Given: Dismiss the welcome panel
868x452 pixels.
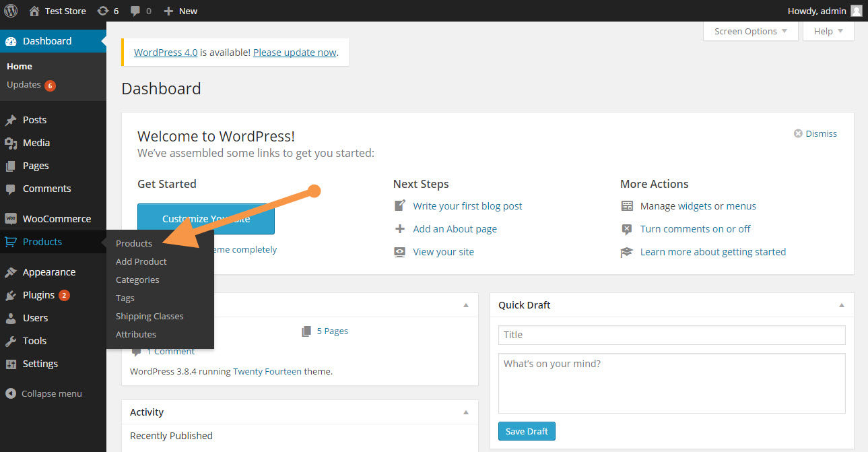Looking at the screenshot, I should [821, 133].
